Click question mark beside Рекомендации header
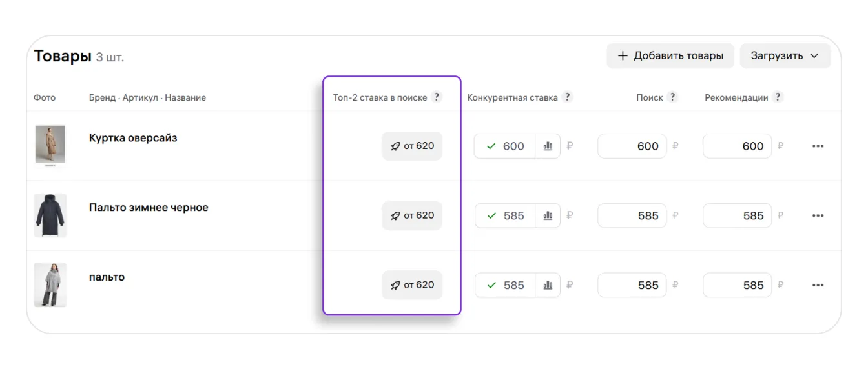 778,97
